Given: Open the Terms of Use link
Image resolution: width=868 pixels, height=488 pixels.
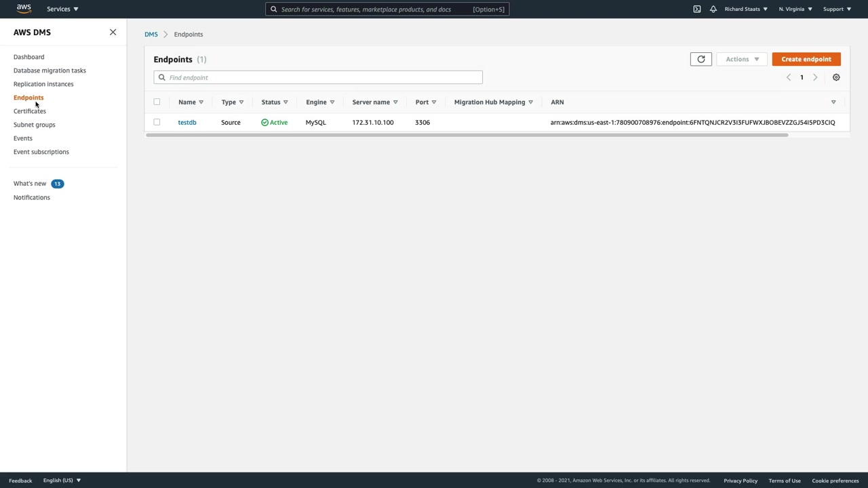Looking at the screenshot, I should (x=785, y=481).
